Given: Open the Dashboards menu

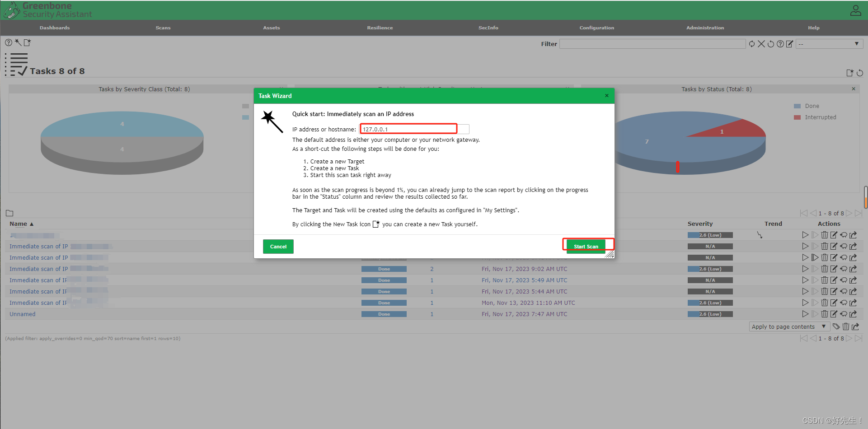Looking at the screenshot, I should click(55, 28).
